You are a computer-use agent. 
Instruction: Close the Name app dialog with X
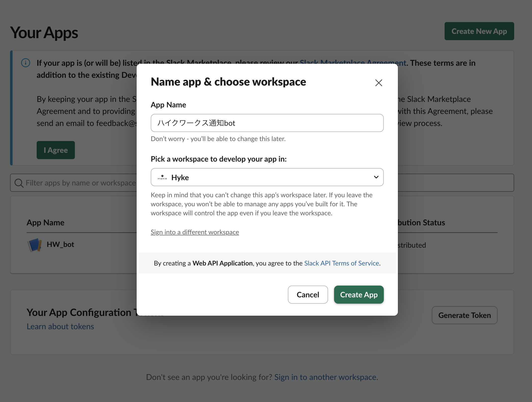pos(379,83)
